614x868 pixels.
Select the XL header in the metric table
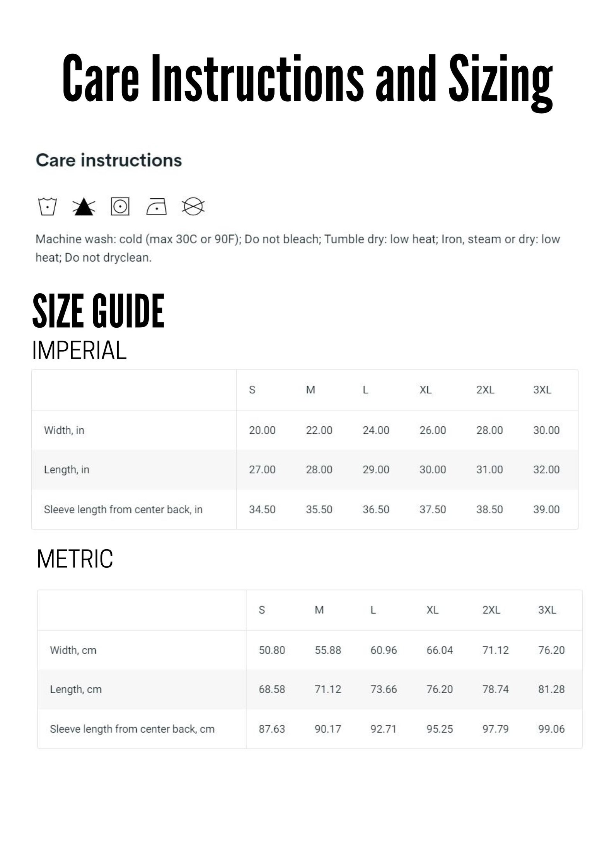(432, 610)
